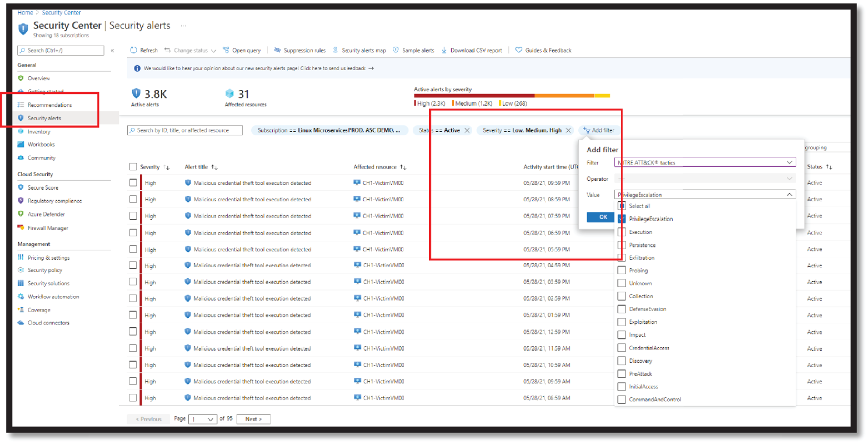This screenshot has height=444, width=868.
Task: Open Guides & Feedback
Action: click(x=543, y=50)
